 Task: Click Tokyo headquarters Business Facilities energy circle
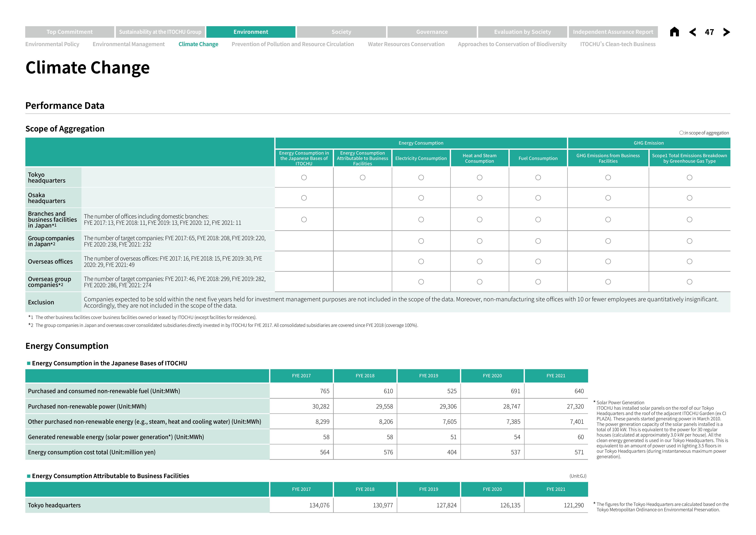click(x=362, y=178)
